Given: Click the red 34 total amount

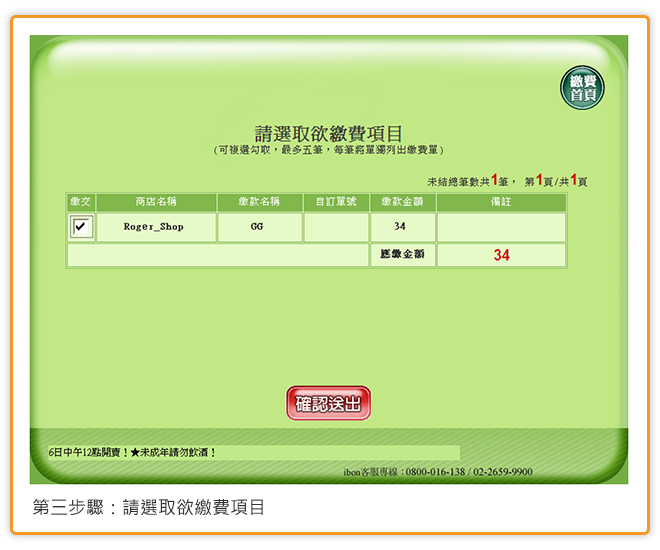Looking at the screenshot, I should pos(501,255).
